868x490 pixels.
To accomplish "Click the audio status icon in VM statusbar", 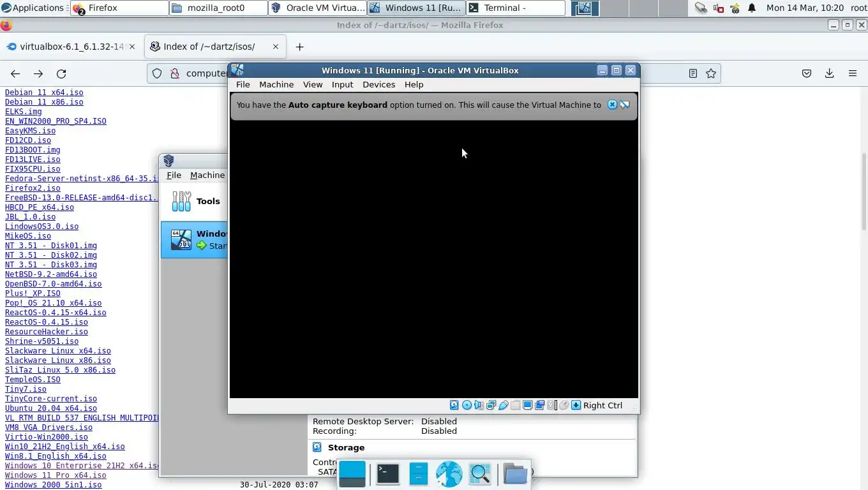I will click(479, 405).
